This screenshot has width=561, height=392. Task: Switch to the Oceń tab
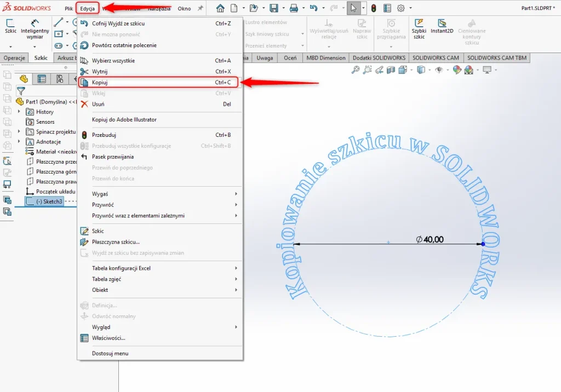(x=290, y=57)
